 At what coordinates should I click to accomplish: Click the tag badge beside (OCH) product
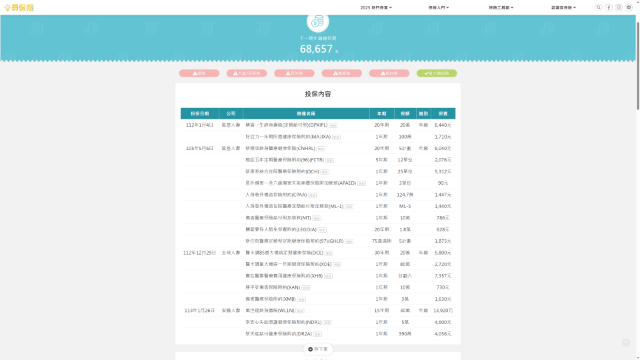click(x=324, y=171)
